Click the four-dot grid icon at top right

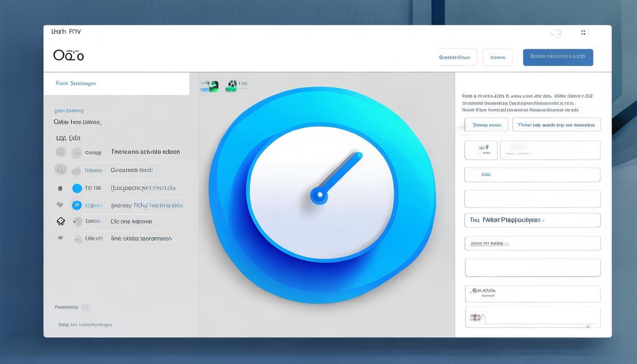[583, 33]
